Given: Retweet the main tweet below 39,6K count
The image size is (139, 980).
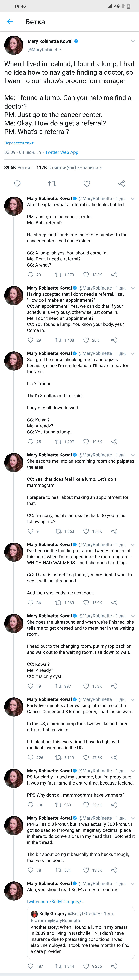Looking at the screenshot, I should (52, 184).
